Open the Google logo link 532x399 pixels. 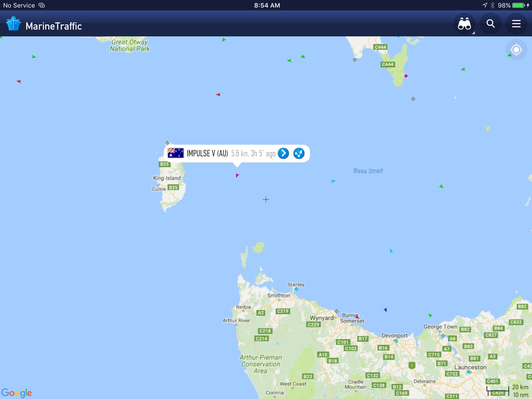(x=17, y=393)
